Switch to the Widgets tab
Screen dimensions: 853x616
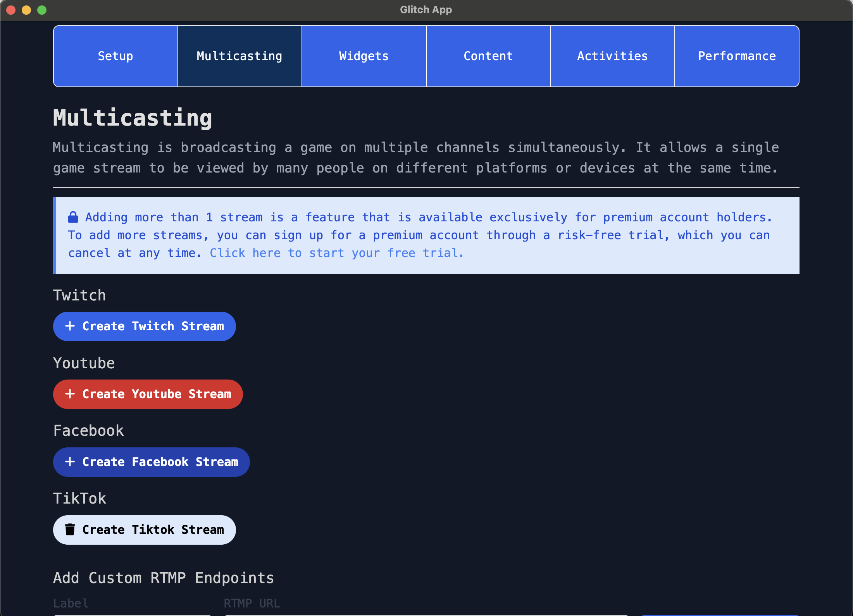pos(364,56)
